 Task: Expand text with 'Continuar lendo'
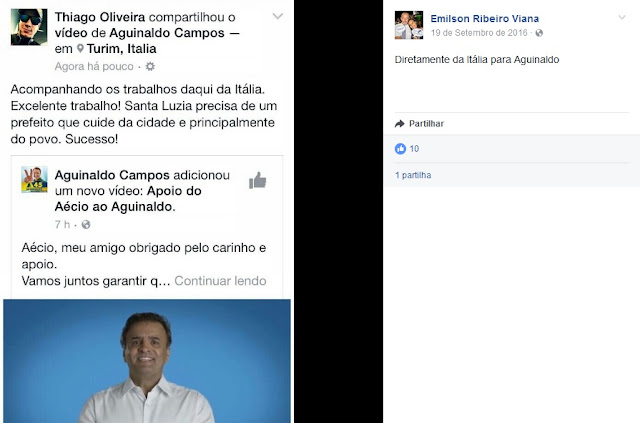(220, 281)
